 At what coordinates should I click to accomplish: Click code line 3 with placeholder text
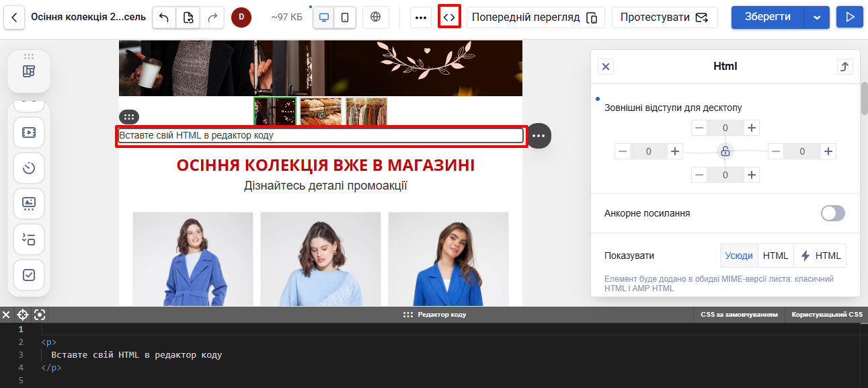(x=136, y=354)
